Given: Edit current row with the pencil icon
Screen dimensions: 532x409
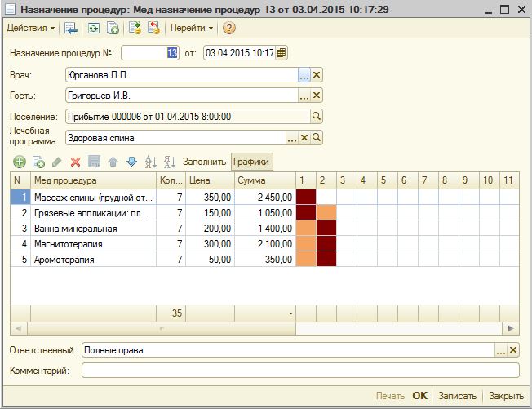Looking at the screenshot, I should [x=56, y=162].
